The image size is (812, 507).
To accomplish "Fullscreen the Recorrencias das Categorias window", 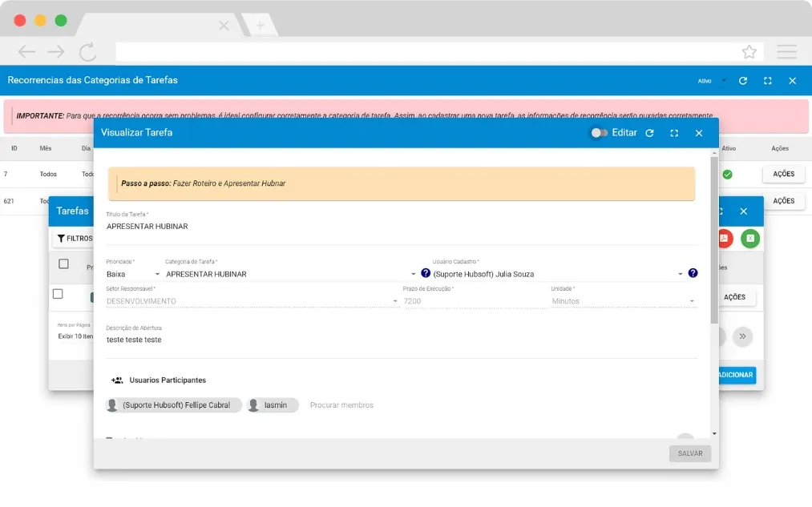I will [767, 81].
